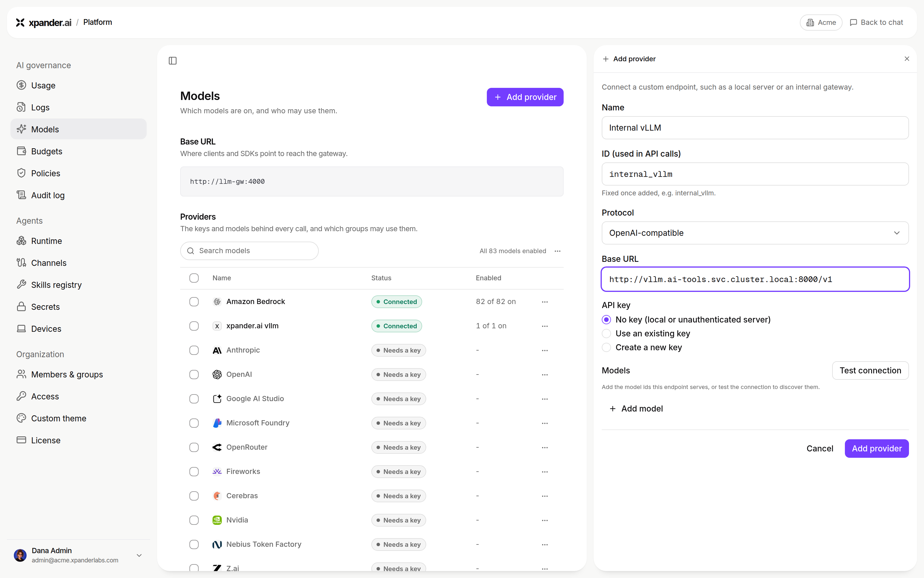Check the Amazon Bedrock row checkbox

tap(194, 302)
